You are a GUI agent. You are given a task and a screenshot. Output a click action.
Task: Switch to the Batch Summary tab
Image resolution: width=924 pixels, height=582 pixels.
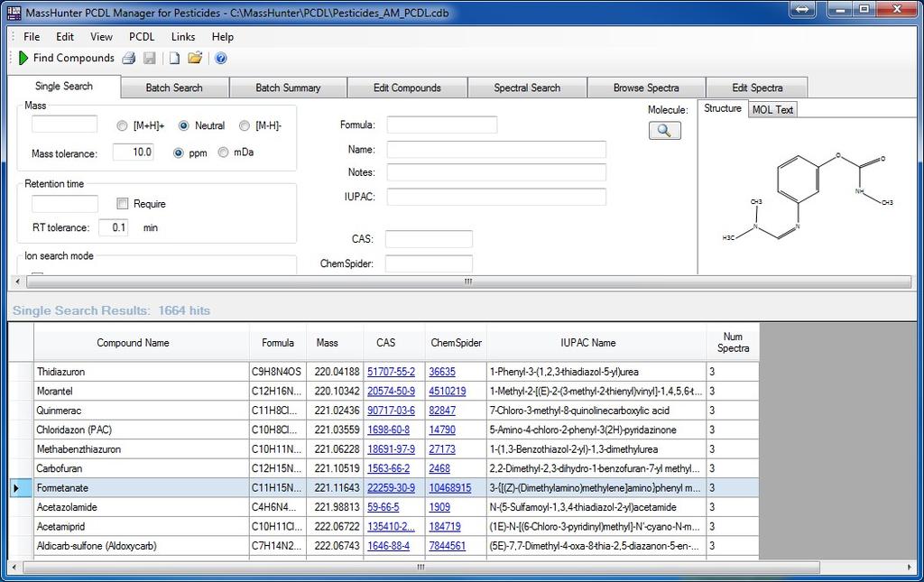[288, 88]
